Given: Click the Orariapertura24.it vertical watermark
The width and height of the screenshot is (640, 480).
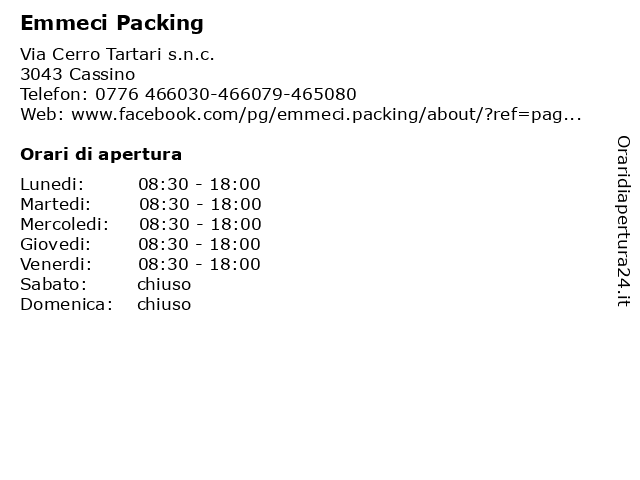Looking at the screenshot, I should (x=623, y=221).
